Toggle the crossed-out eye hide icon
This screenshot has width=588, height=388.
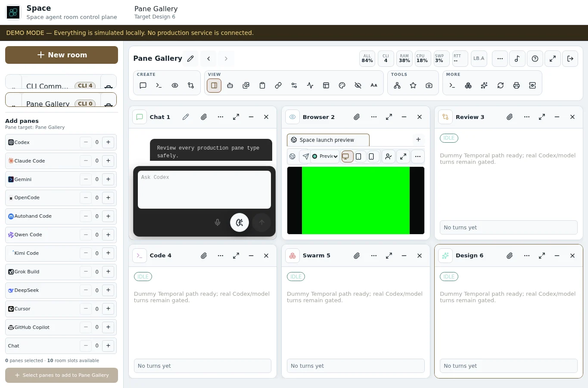pos(358,85)
